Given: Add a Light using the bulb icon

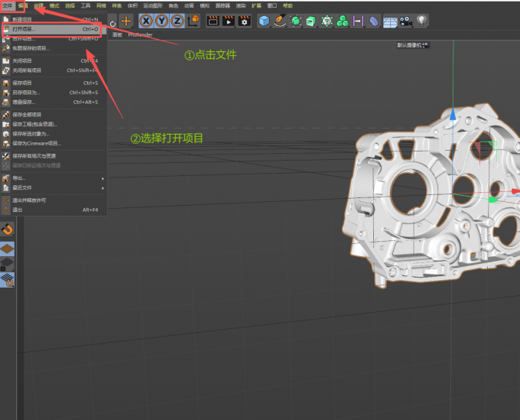Looking at the screenshot, I should click(x=421, y=21).
